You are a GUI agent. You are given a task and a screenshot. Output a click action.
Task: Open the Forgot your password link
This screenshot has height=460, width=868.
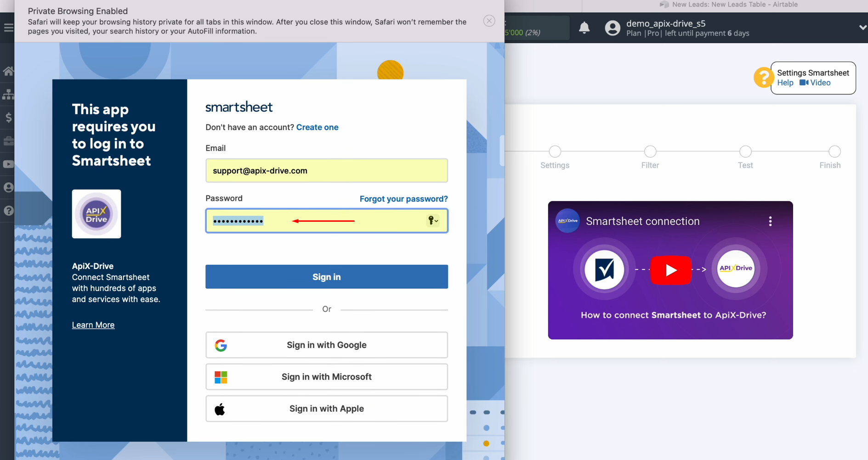tap(403, 199)
